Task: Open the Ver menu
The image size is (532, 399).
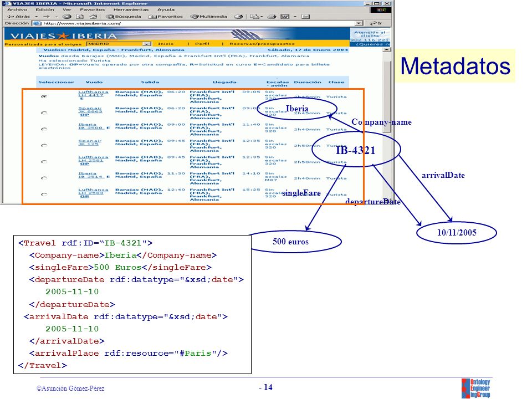Action: coord(67,9)
